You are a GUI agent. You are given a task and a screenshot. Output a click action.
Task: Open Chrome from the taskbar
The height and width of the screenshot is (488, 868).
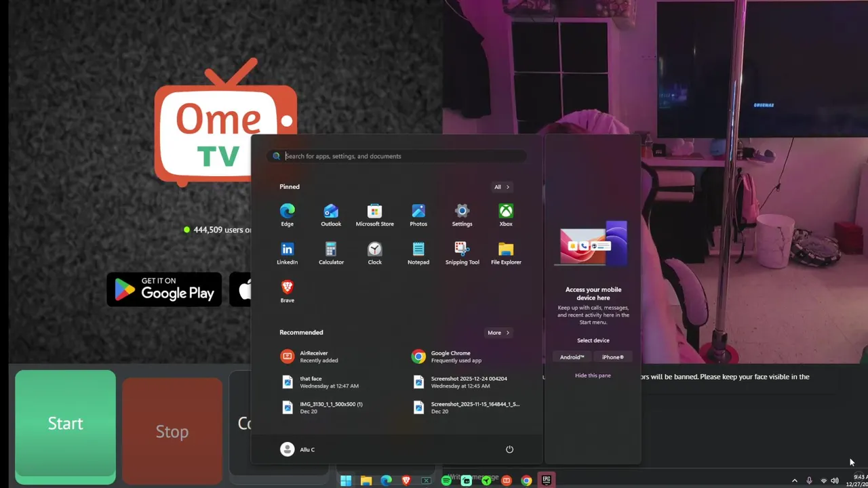pyautogui.click(x=526, y=481)
